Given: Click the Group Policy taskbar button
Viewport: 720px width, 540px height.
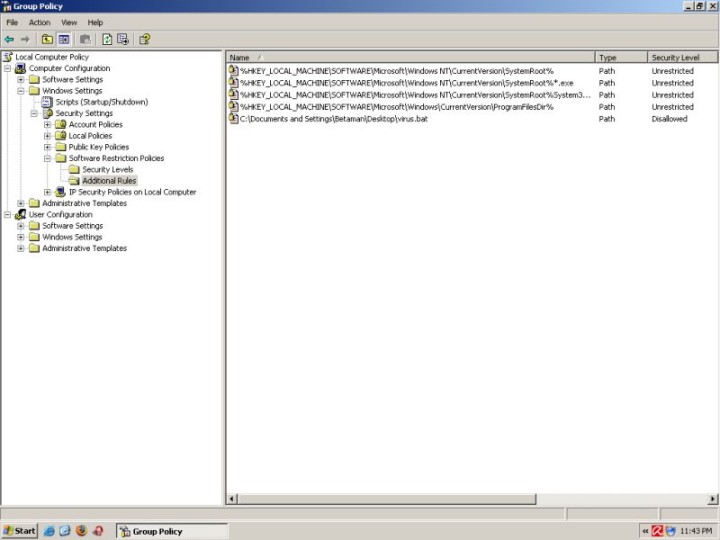Looking at the screenshot, I should pos(172,531).
